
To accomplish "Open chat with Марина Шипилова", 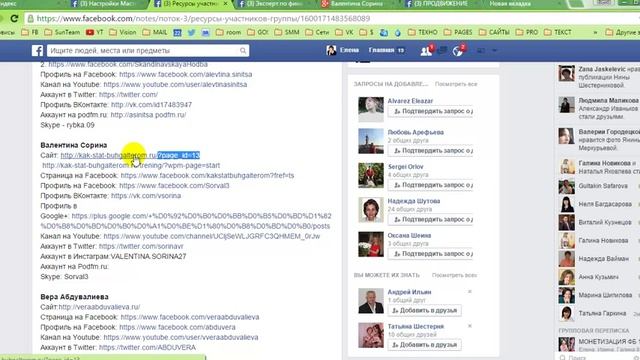I will click(598, 295).
